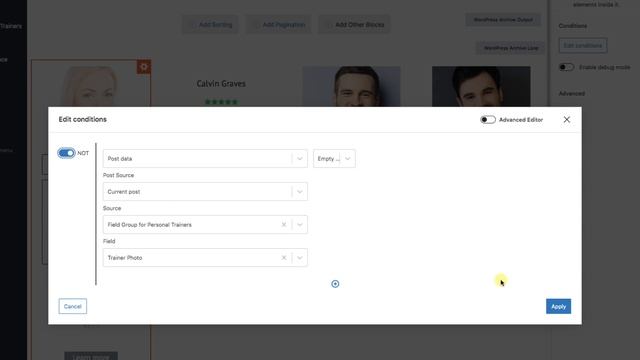Add a new condition with plus icon
This screenshot has width=640, height=360.
pos(335,284)
